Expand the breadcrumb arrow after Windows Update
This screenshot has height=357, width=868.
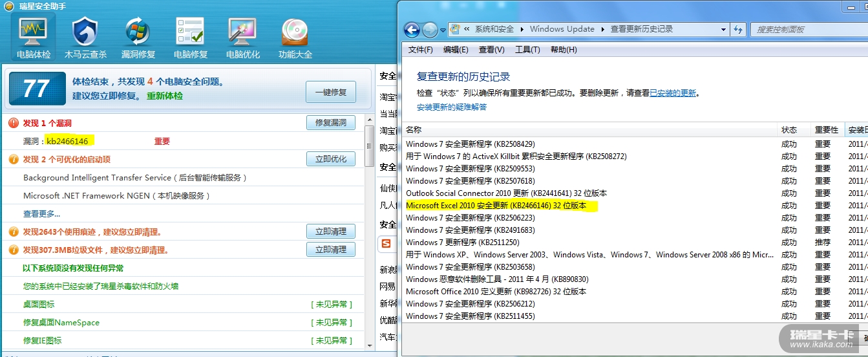click(x=602, y=29)
